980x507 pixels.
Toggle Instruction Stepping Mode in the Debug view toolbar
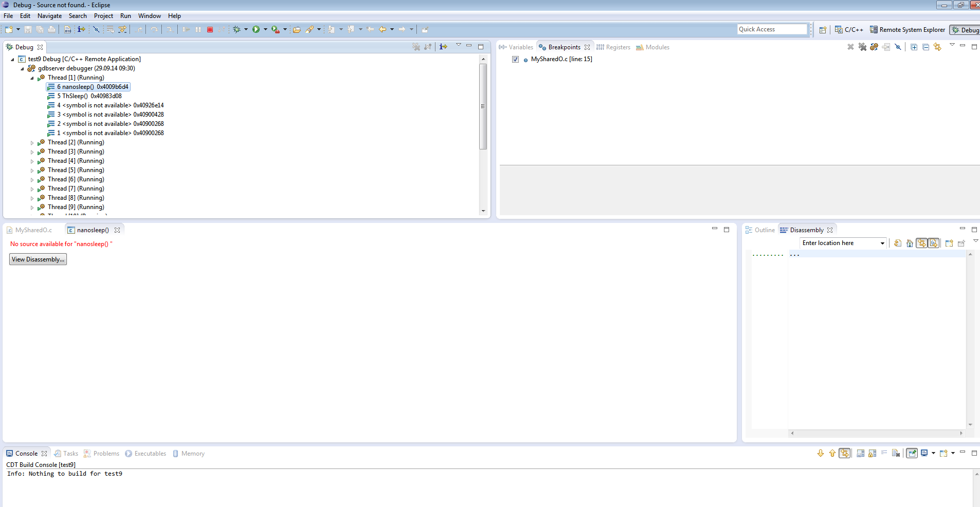(x=443, y=47)
